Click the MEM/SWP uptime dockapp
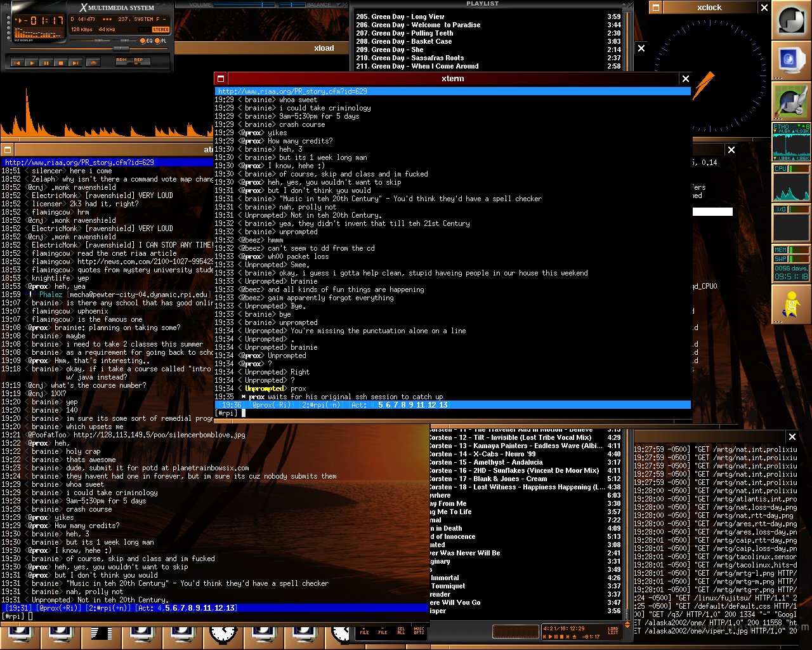Image resolution: width=812 pixels, height=650 pixels. (x=791, y=264)
